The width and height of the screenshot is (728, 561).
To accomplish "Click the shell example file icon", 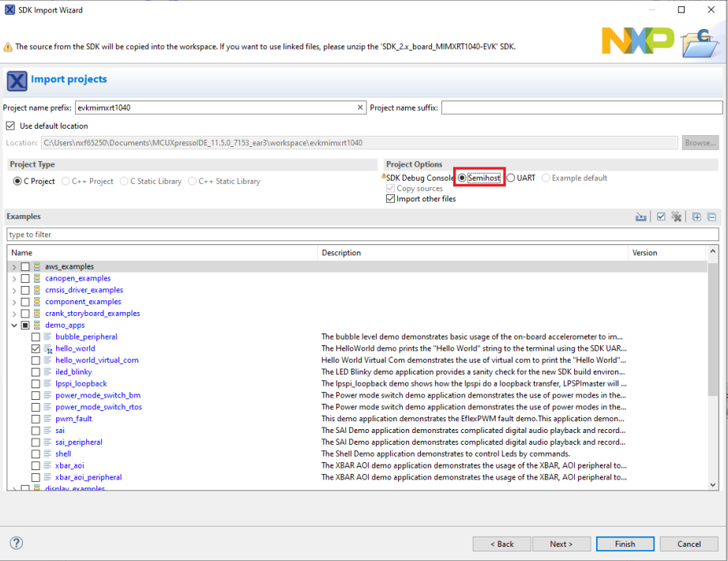I will pos(47,454).
